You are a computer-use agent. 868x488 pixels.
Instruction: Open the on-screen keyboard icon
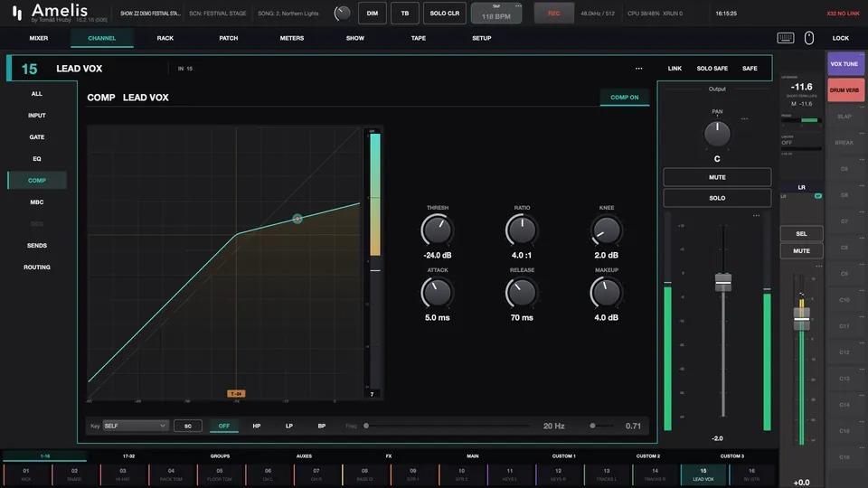[786, 38]
